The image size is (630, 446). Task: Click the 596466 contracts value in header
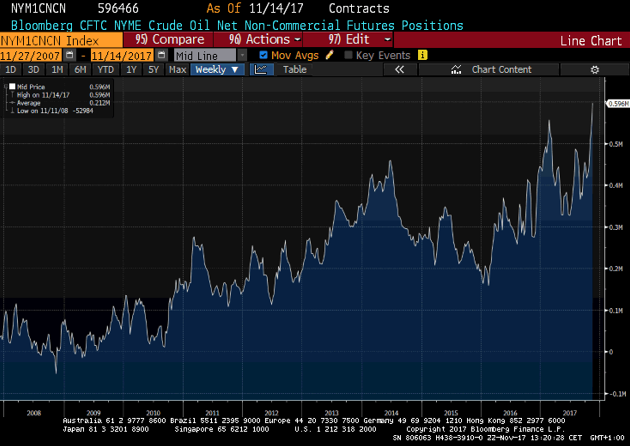click(x=118, y=8)
